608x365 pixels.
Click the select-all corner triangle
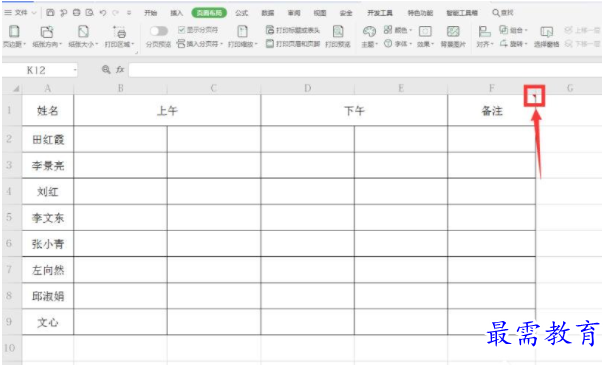pos(16,89)
